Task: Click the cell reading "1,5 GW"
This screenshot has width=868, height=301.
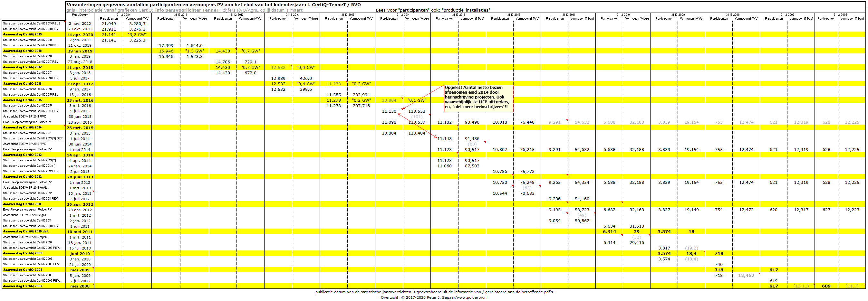Action: pos(195,51)
